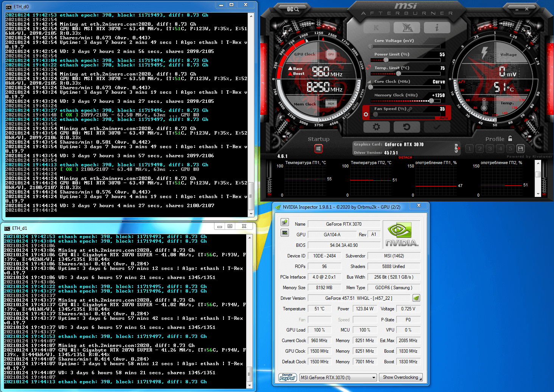Reset Afterburner settings to default

407,127
